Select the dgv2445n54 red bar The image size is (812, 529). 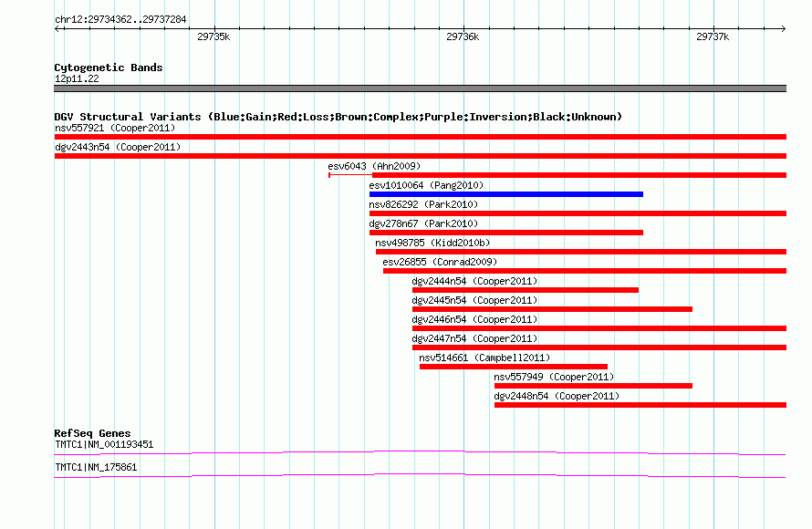tap(552, 309)
